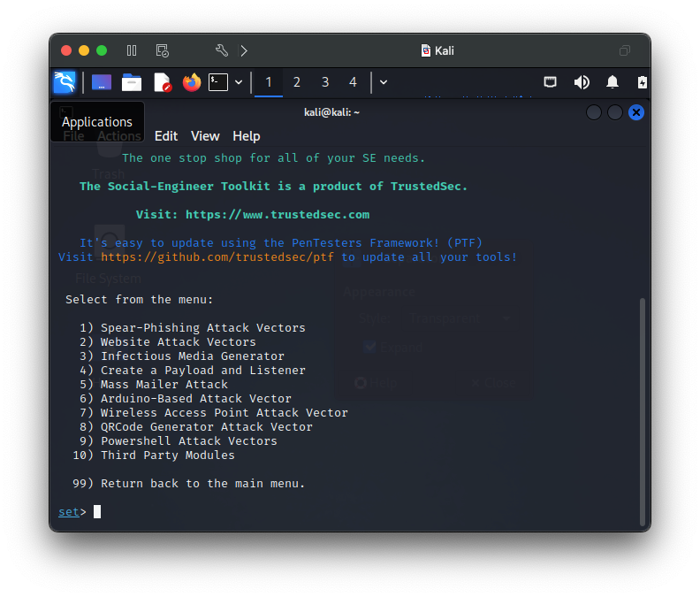The image size is (700, 597).
Task: Open the text editor panel icon
Action: coord(163,82)
